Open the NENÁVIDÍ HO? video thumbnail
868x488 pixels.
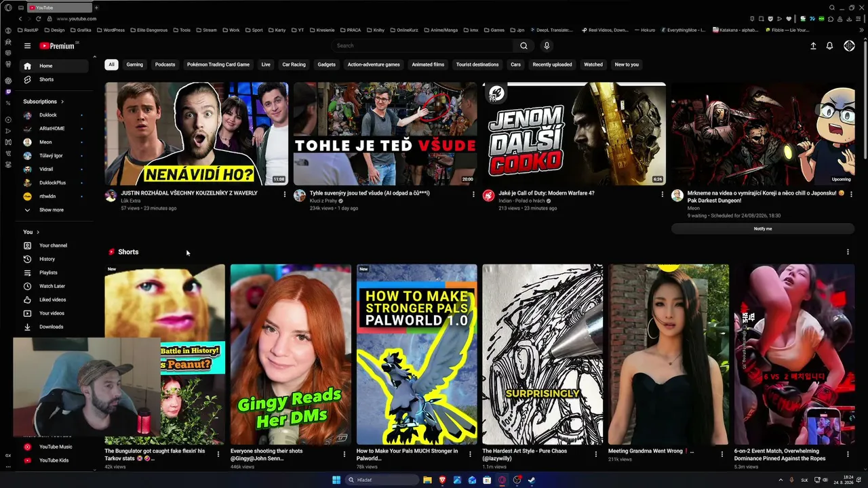point(197,134)
